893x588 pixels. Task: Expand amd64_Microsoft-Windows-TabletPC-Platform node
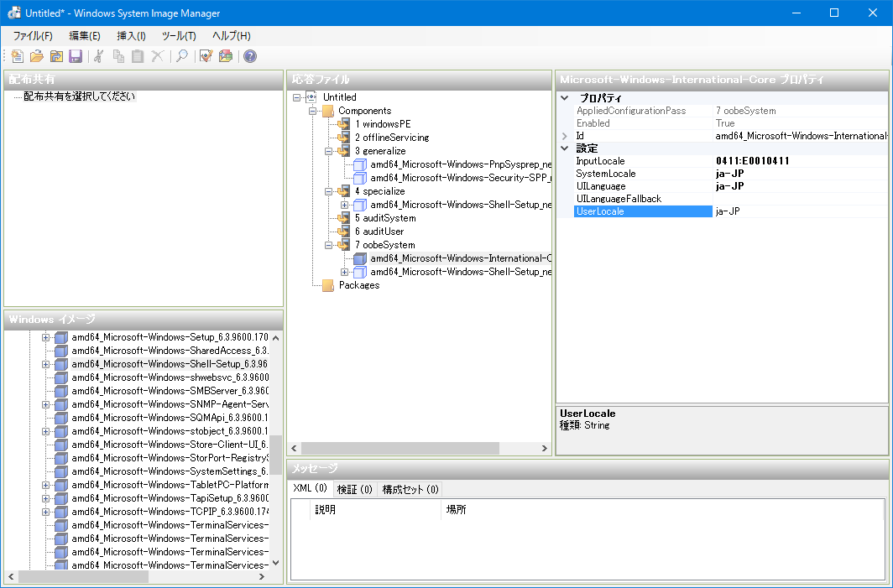pyautogui.click(x=45, y=486)
